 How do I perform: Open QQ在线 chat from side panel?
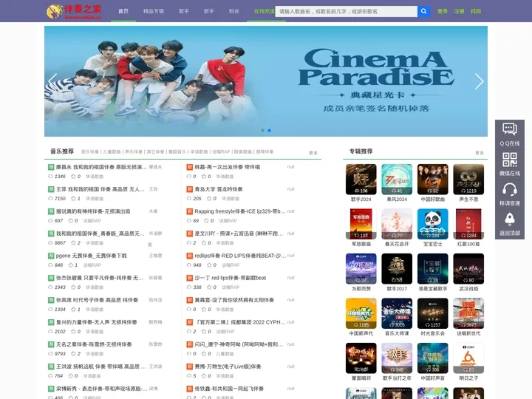[x=510, y=134]
